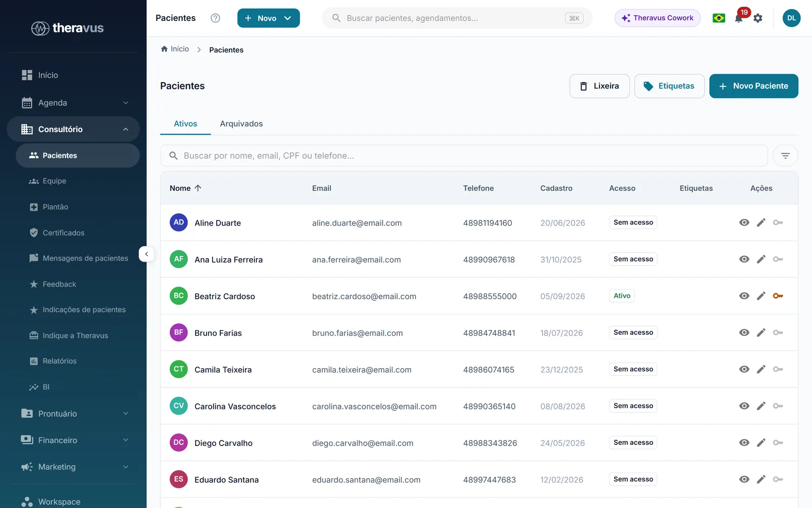Open the notifications bell with 19 badge
The height and width of the screenshot is (508, 812).
point(739,18)
